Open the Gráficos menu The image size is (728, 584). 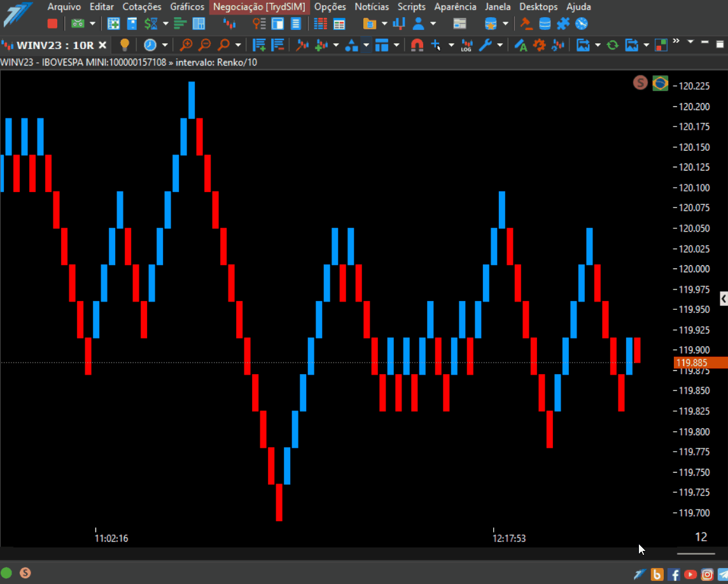point(187,7)
